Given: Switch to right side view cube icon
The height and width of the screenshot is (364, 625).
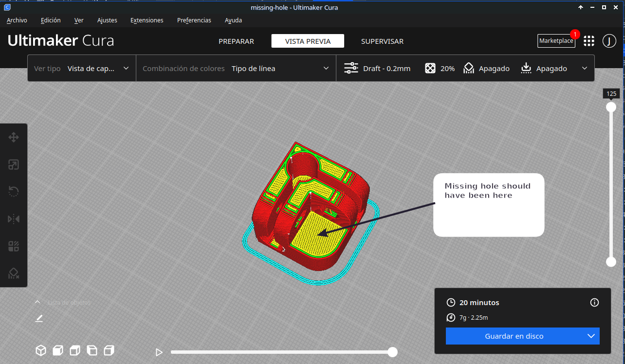Looking at the screenshot, I should [109, 350].
